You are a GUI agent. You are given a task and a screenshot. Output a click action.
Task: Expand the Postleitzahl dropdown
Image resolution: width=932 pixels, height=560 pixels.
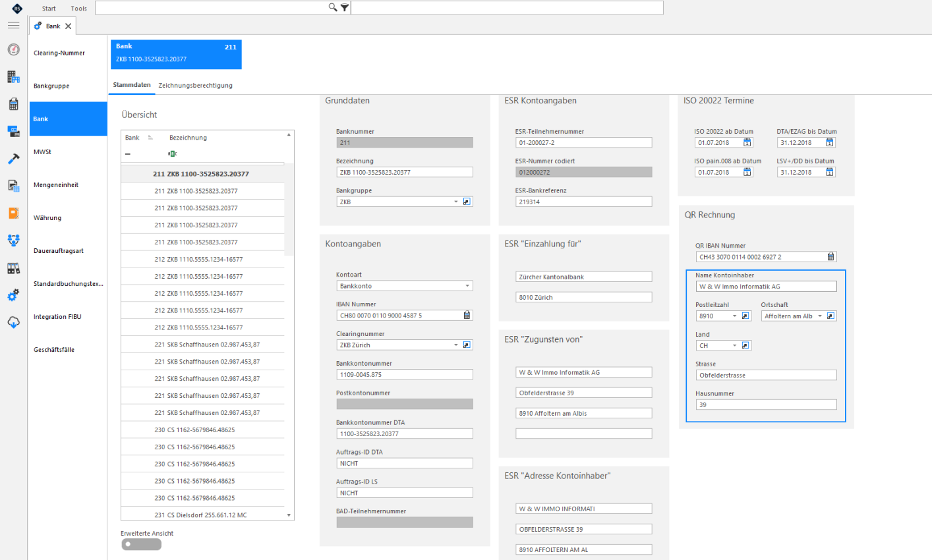[735, 316]
